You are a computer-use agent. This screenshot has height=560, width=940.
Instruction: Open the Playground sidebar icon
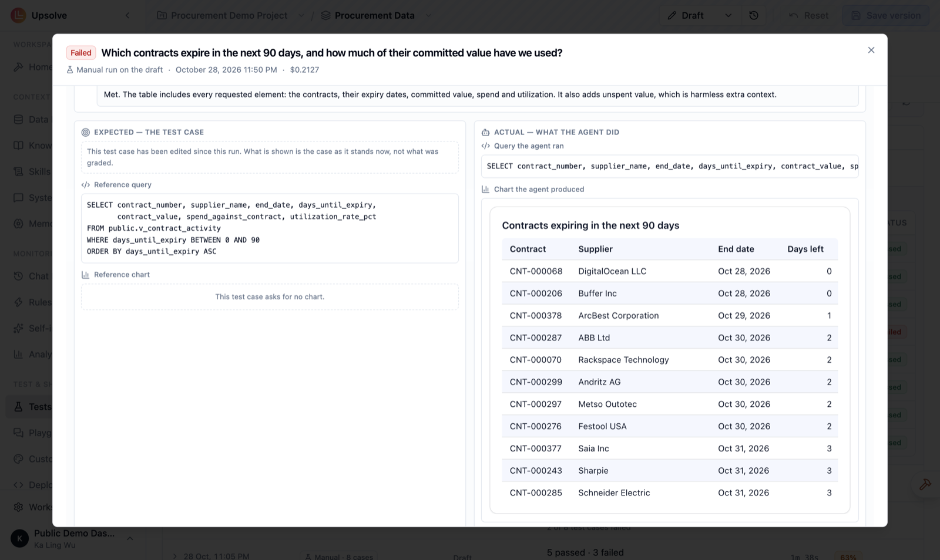click(18, 433)
